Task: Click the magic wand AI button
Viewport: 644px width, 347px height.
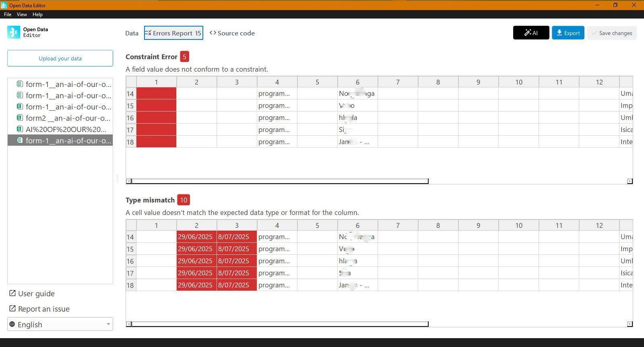Action: pyautogui.click(x=531, y=33)
